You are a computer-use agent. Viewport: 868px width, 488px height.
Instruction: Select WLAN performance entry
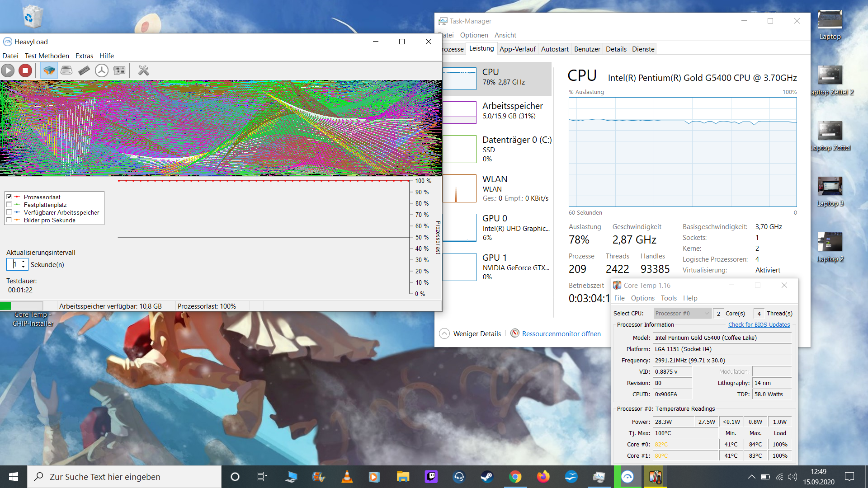tap(497, 188)
